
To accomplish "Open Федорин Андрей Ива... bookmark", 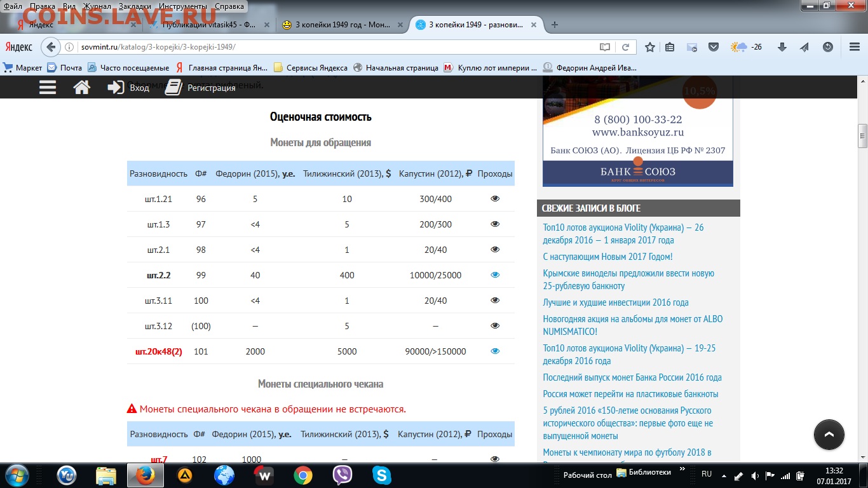I will pos(590,67).
